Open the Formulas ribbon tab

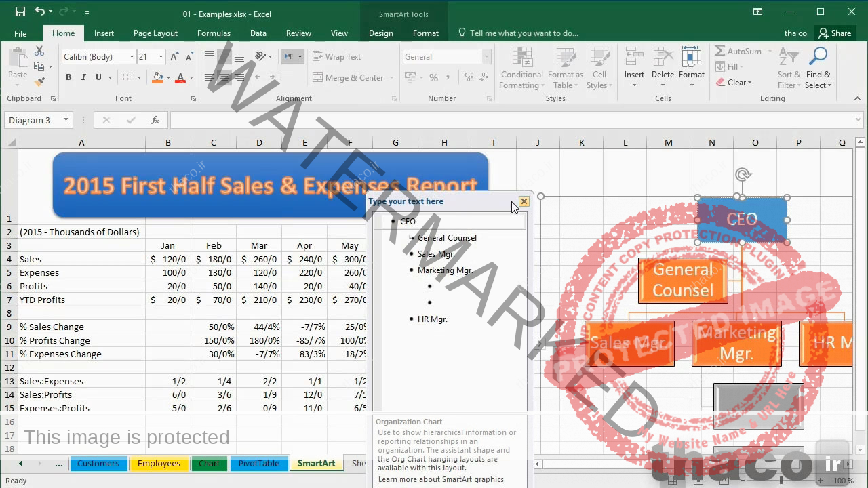click(214, 33)
